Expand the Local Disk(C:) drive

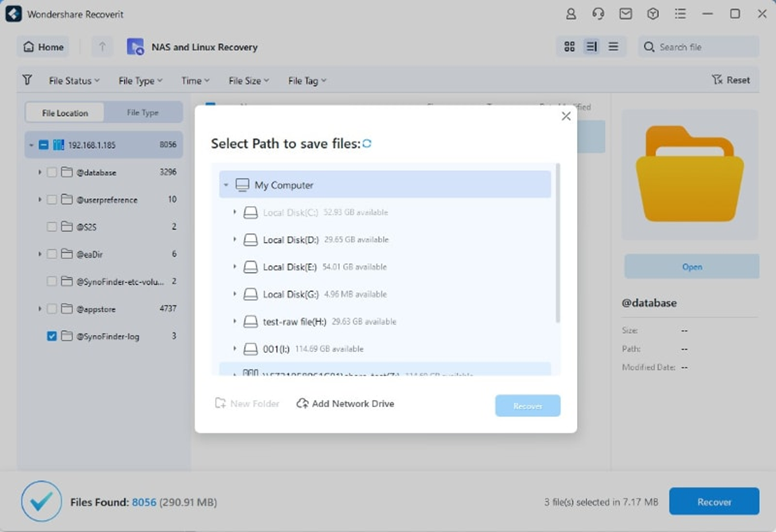[234, 212]
